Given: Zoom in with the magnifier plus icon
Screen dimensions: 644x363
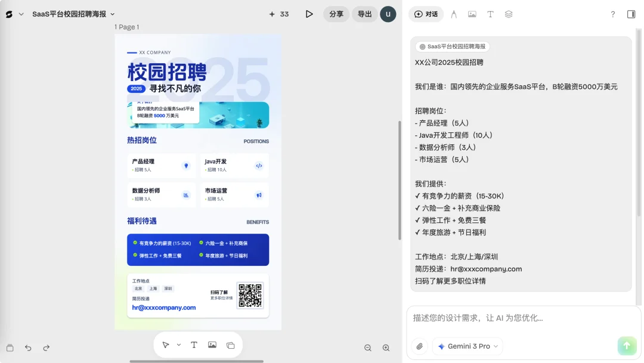Looking at the screenshot, I should 386,348.
